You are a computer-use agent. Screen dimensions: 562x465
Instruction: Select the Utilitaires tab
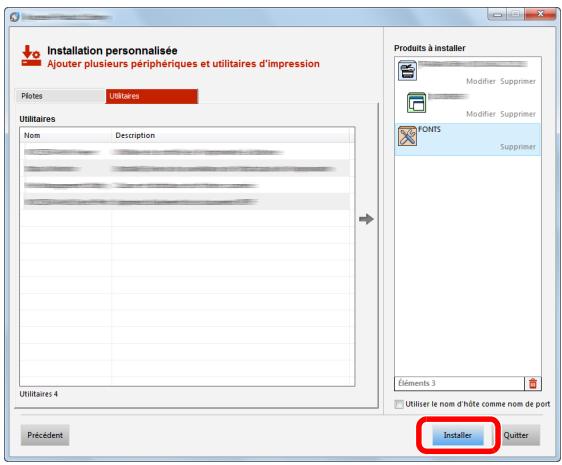coord(152,96)
